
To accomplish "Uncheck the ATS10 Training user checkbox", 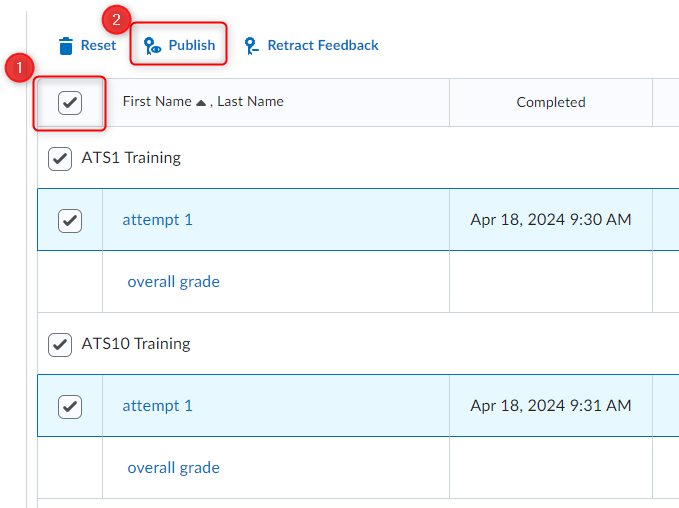I will pyautogui.click(x=60, y=344).
